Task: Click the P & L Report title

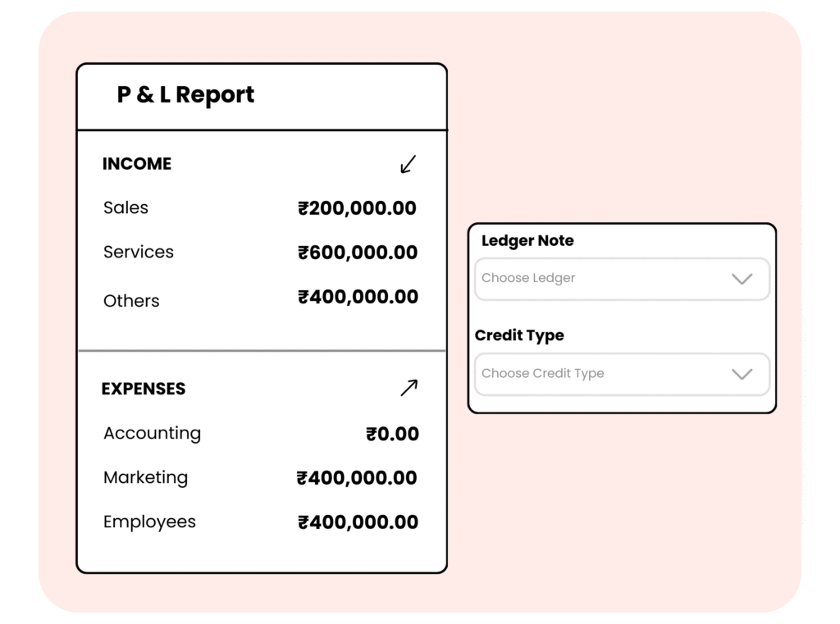Action: tap(185, 95)
